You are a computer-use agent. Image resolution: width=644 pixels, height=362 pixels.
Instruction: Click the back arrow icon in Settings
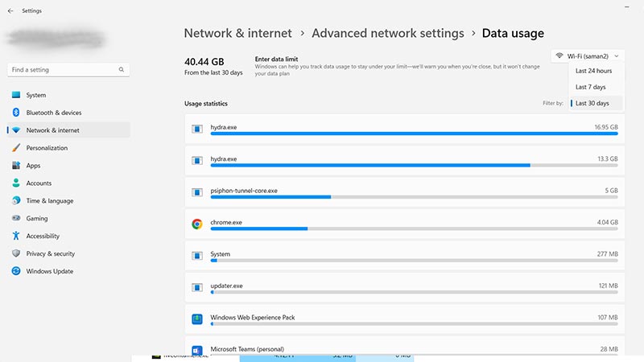(x=10, y=11)
